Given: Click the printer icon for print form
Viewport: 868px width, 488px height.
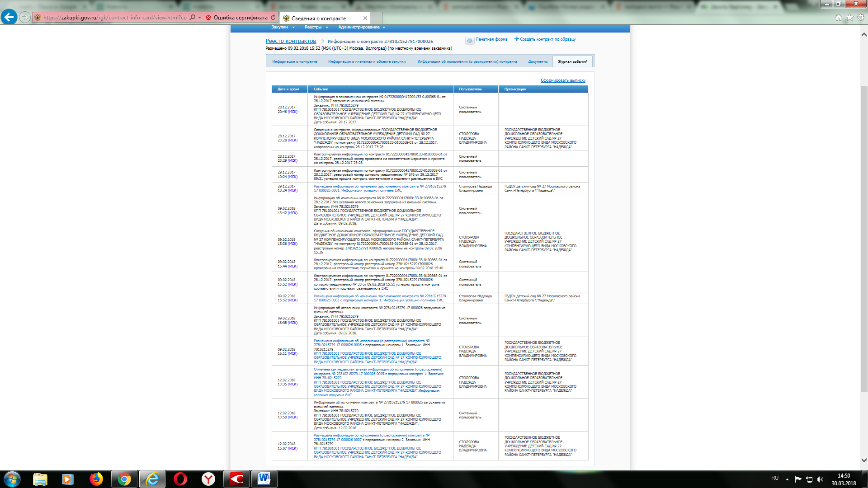Looking at the screenshot, I should click(470, 41).
